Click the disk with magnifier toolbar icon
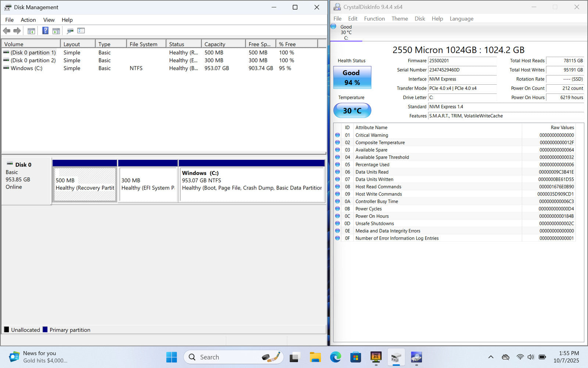The width and height of the screenshot is (588, 368). point(70,31)
